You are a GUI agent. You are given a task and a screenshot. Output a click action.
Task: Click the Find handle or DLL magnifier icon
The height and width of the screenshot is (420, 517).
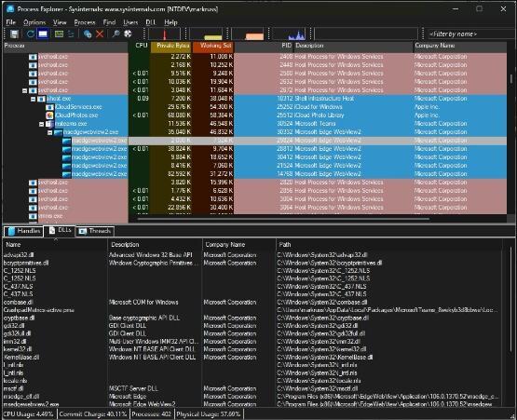(116, 34)
